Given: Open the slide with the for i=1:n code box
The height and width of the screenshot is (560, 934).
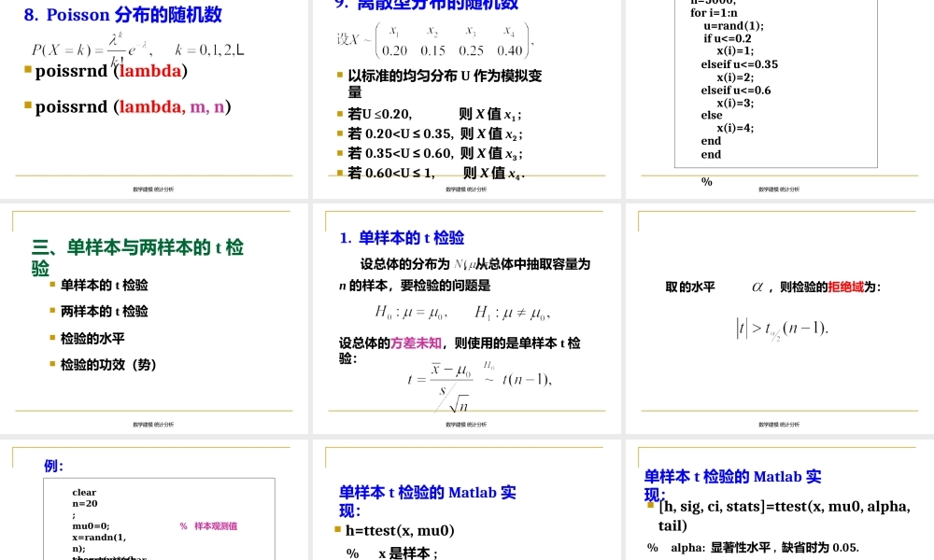Looking at the screenshot, I should pyautogui.click(x=780, y=98).
